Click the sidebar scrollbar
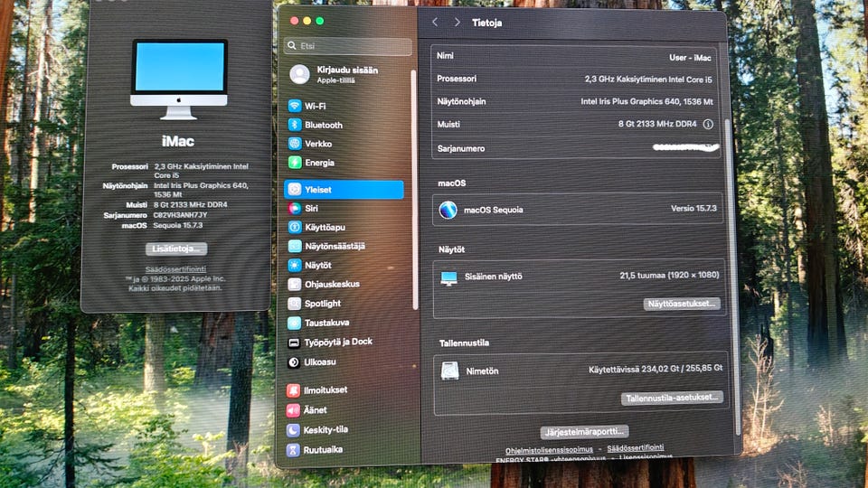This screenshot has height=488, width=868. click(x=415, y=189)
